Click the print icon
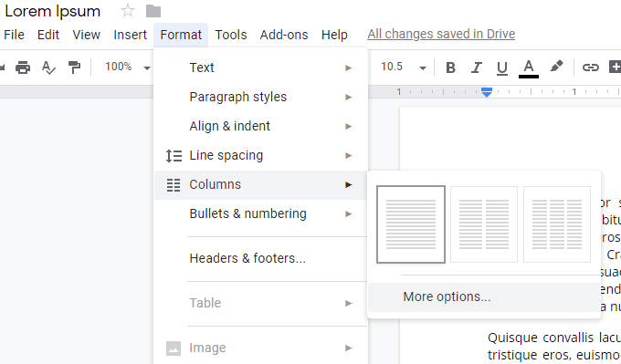 pyautogui.click(x=23, y=68)
